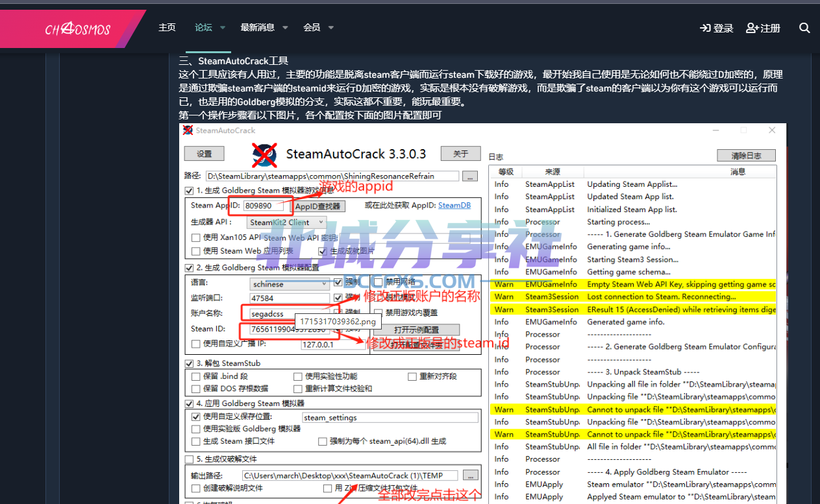820x504 pixels.
Task: Enable the 保留 .bind 段 checkbox
Action: point(196,376)
